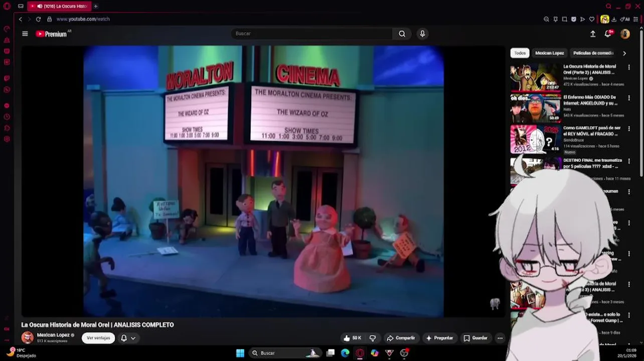The image size is (644, 361).
Task: Open the ANGELOUXD video thumbnail
Action: click(535, 108)
